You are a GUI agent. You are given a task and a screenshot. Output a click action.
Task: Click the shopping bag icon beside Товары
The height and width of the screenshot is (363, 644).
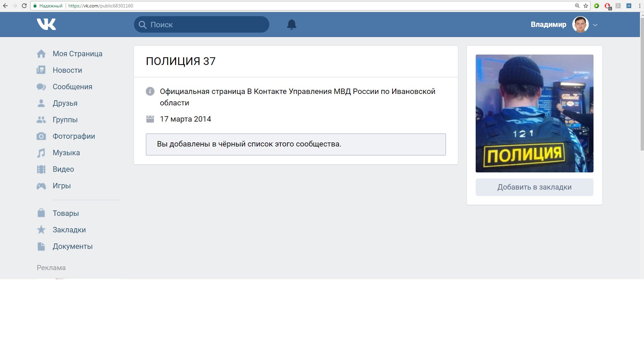pos(41,213)
